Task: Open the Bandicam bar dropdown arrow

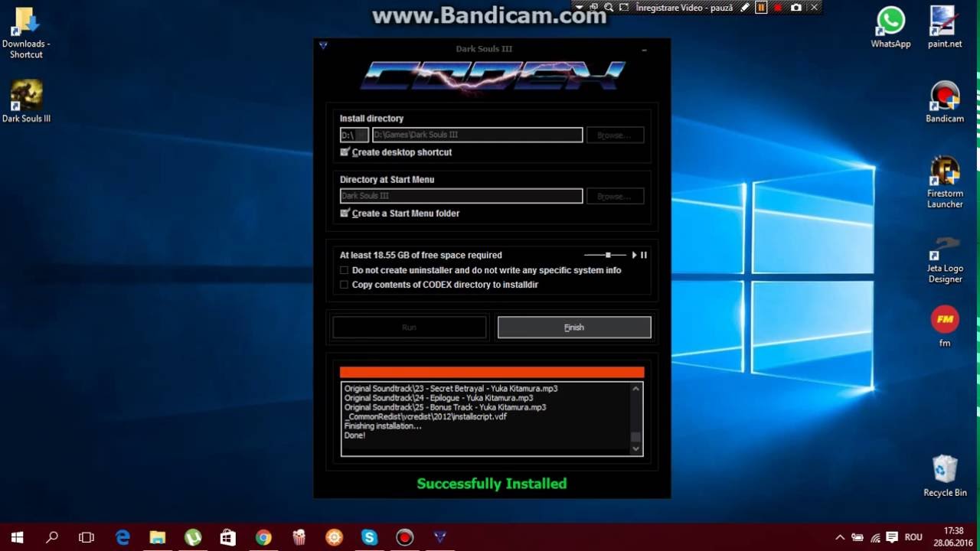Action: coord(580,8)
